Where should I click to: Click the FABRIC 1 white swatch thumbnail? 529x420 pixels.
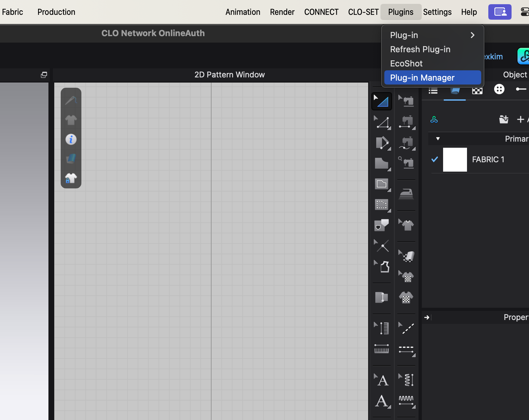(x=455, y=160)
